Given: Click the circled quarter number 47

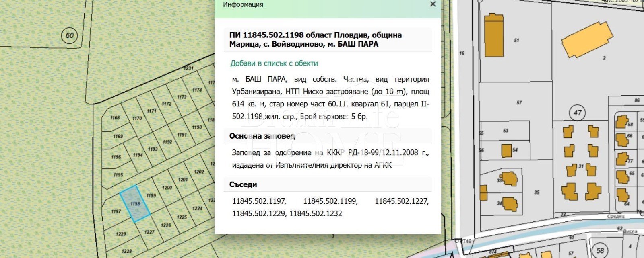Looking at the screenshot, I should click(x=577, y=113).
